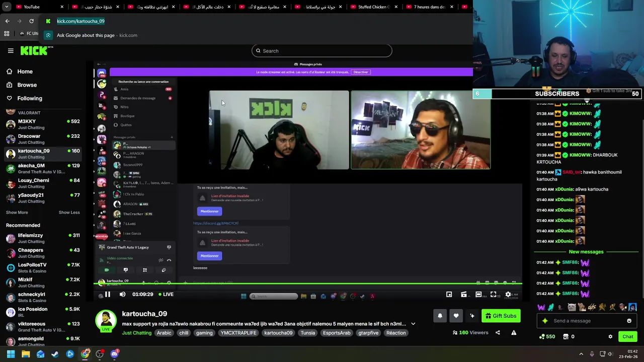The width and height of the screenshot is (644, 362).
Task: Click browser back arrow
Action: pyautogui.click(x=7, y=21)
